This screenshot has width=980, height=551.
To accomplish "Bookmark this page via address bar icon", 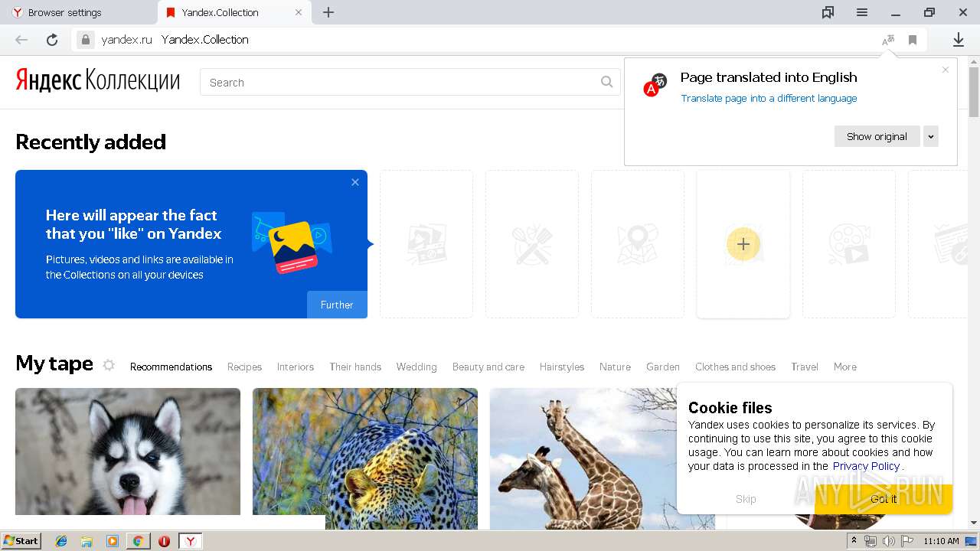I will coord(913,40).
